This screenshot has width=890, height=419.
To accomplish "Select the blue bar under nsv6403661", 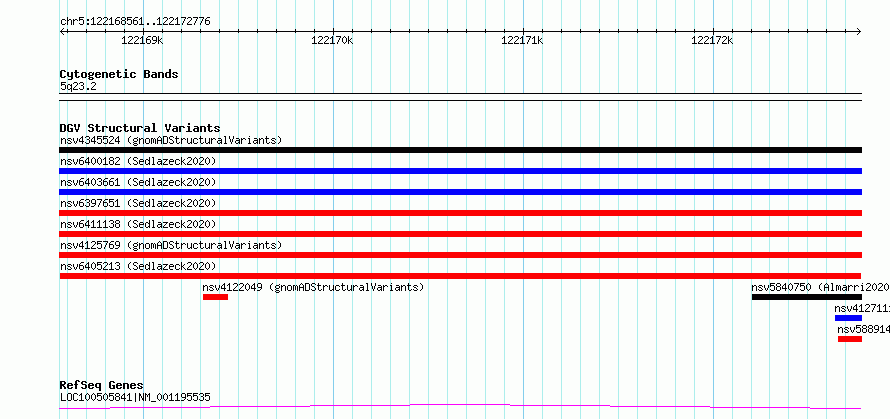I will (x=460, y=192).
